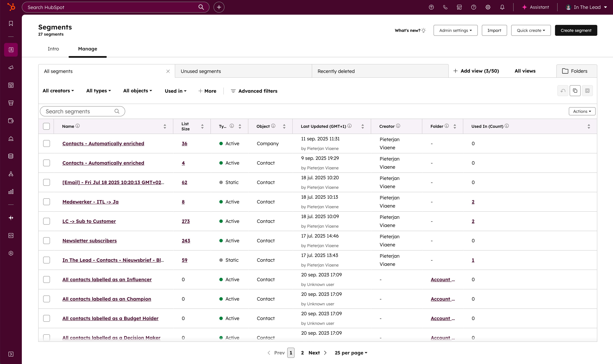
Task: Open the Quick create dropdown
Action: [531, 30]
